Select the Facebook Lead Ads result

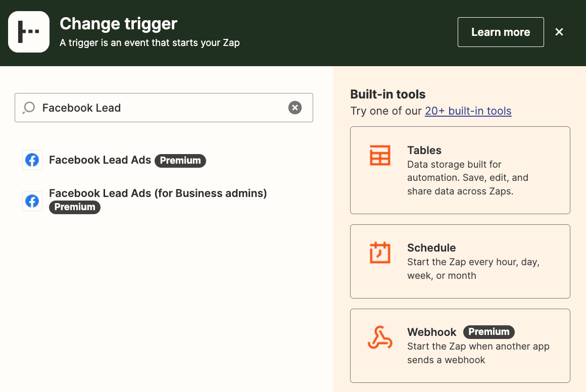pos(100,160)
